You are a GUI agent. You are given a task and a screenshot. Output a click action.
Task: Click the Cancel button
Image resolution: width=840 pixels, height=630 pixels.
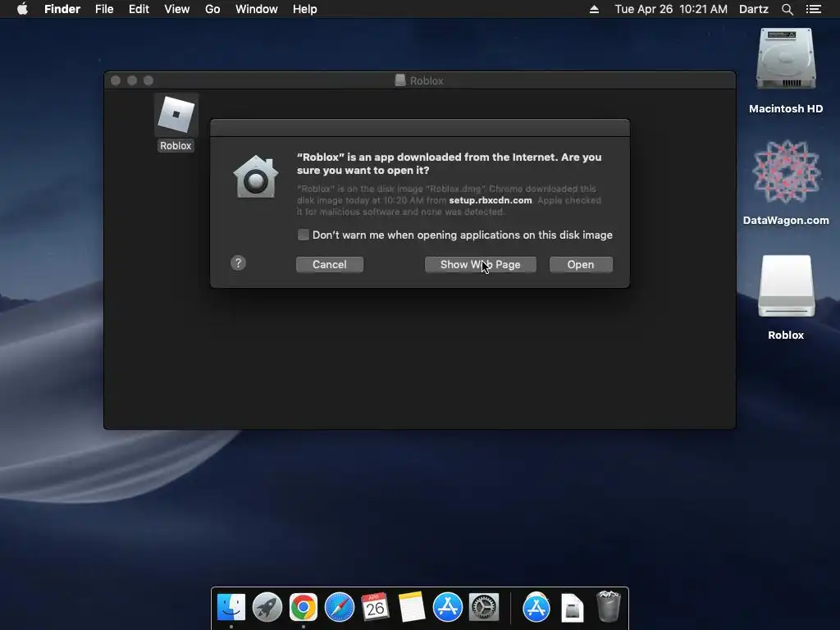(330, 265)
